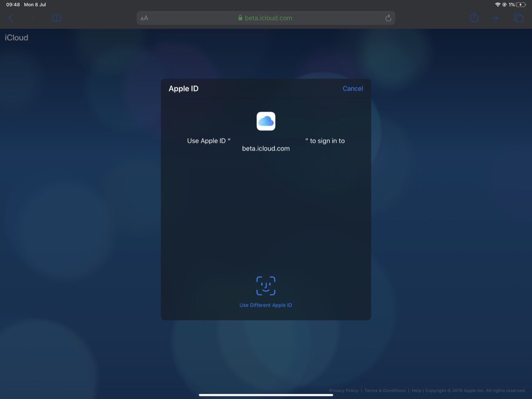Click the back navigation arrow
This screenshot has width=532, height=399.
pyautogui.click(x=11, y=18)
